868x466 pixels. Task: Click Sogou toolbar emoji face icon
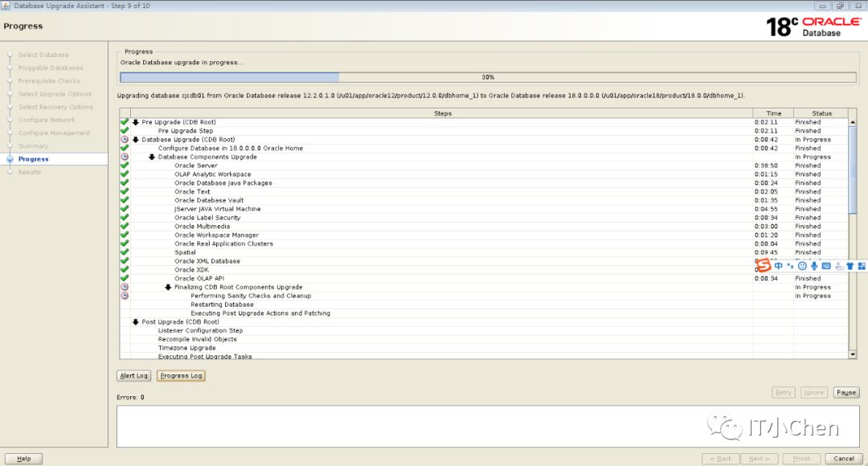[x=802, y=266]
